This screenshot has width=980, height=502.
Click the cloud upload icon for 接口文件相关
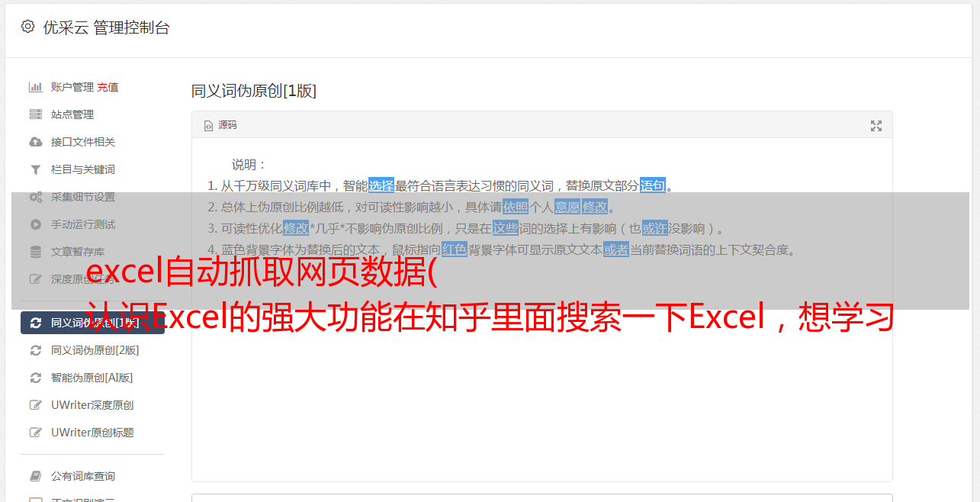click(x=35, y=142)
